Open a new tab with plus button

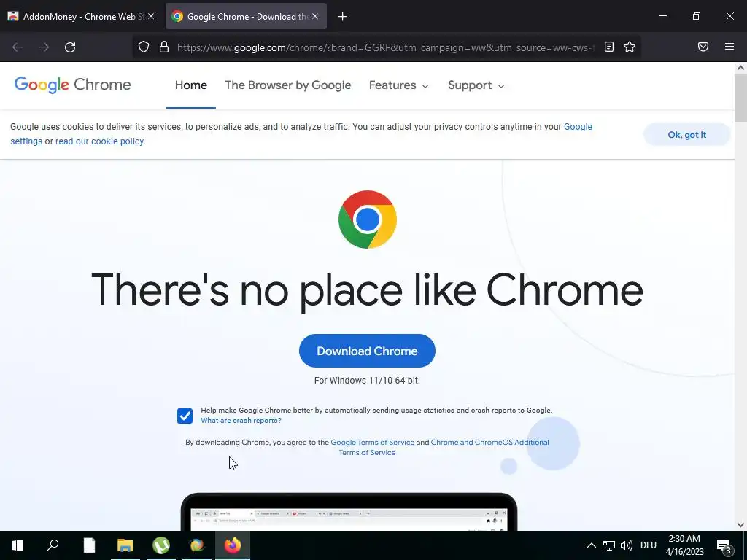342,17
